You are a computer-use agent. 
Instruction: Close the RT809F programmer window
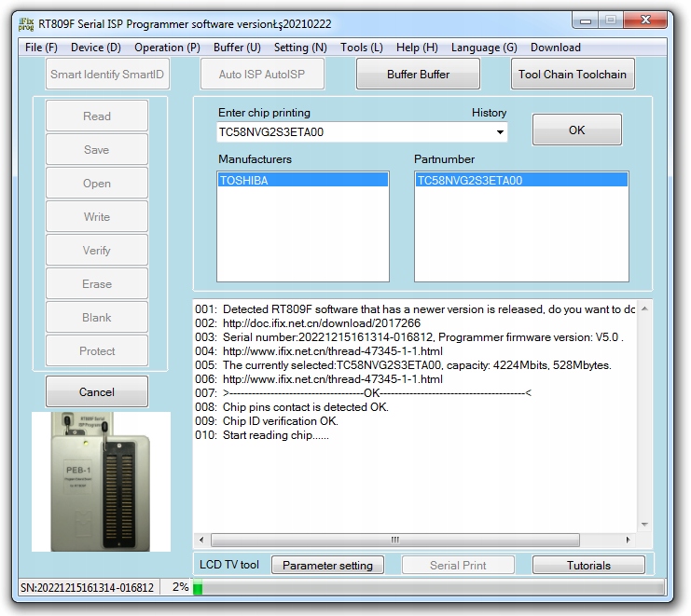(645, 21)
